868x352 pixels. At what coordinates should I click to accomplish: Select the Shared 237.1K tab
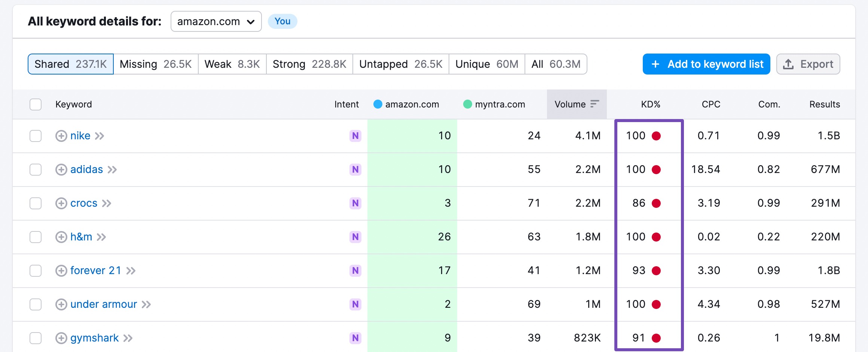71,64
